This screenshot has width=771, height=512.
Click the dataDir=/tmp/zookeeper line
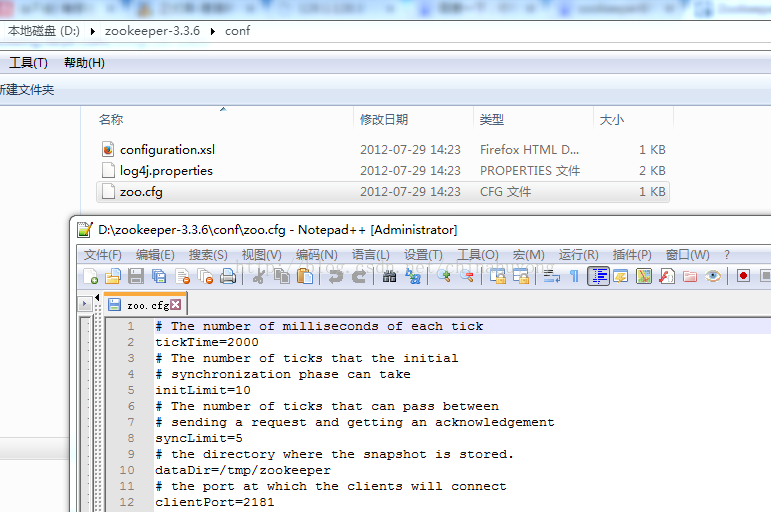pyautogui.click(x=243, y=470)
